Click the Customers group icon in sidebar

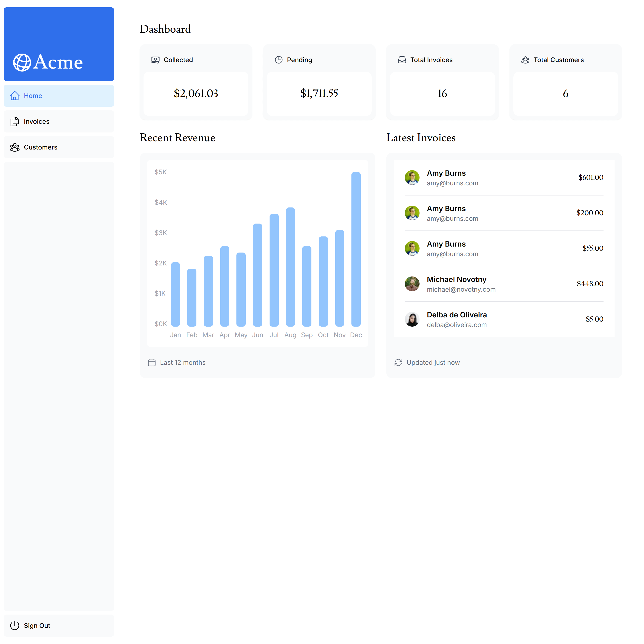click(x=15, y=147)
